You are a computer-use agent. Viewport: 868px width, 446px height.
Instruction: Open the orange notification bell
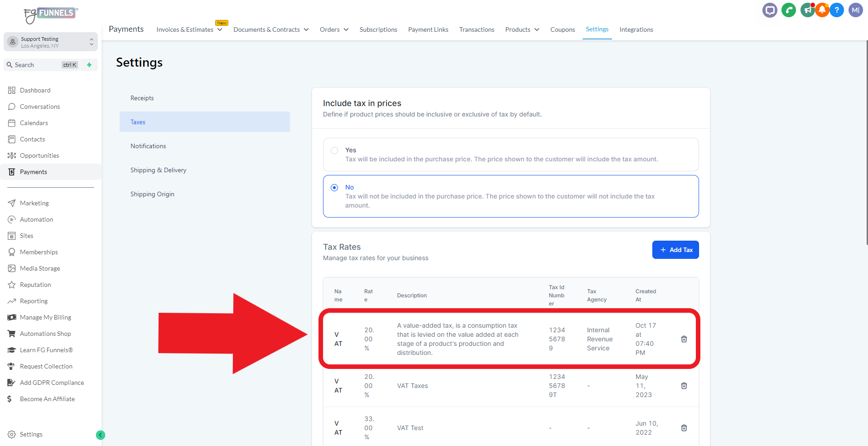(822, 10)
